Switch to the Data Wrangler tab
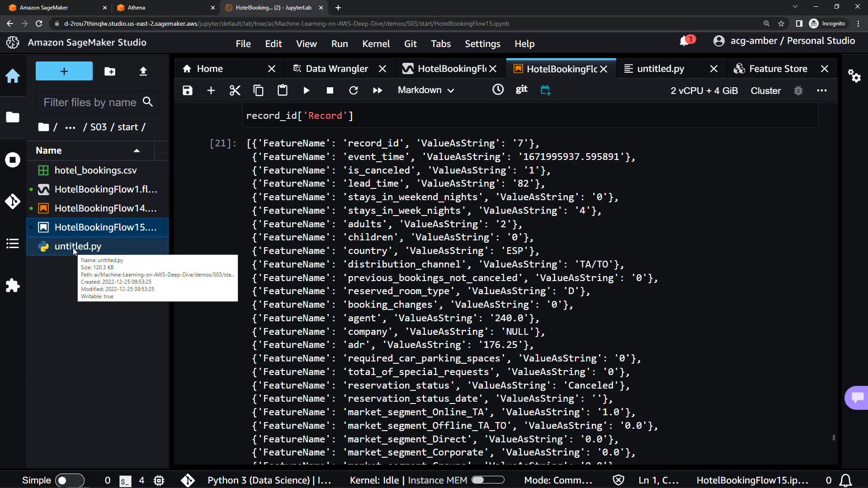The width and height of the screenshot is (868, 488). [x=336, y=69]
